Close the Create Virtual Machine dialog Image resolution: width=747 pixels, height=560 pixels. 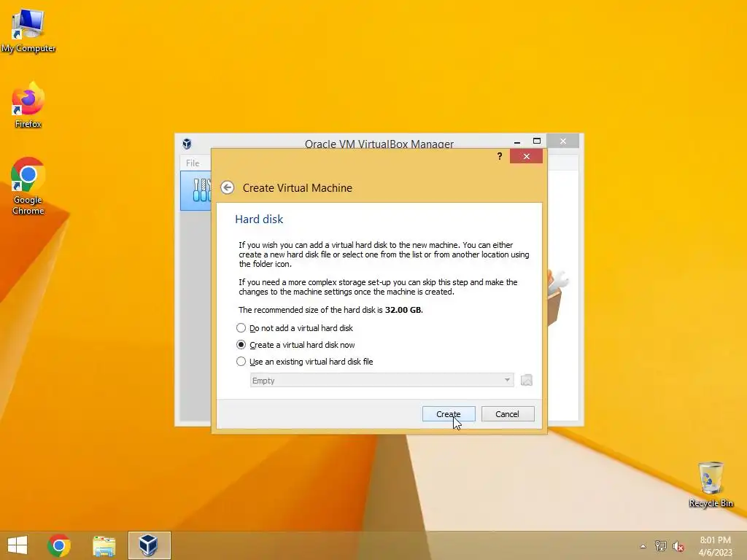pos(526,156)
